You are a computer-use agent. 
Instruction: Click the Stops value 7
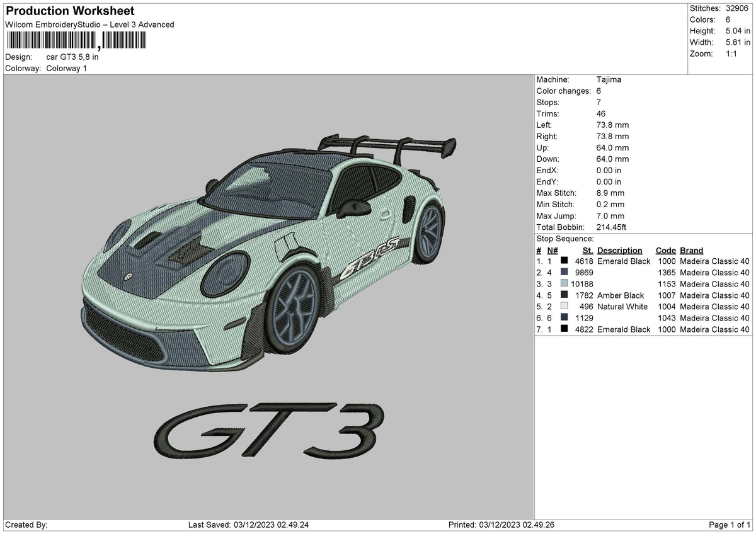pos(598,103)
